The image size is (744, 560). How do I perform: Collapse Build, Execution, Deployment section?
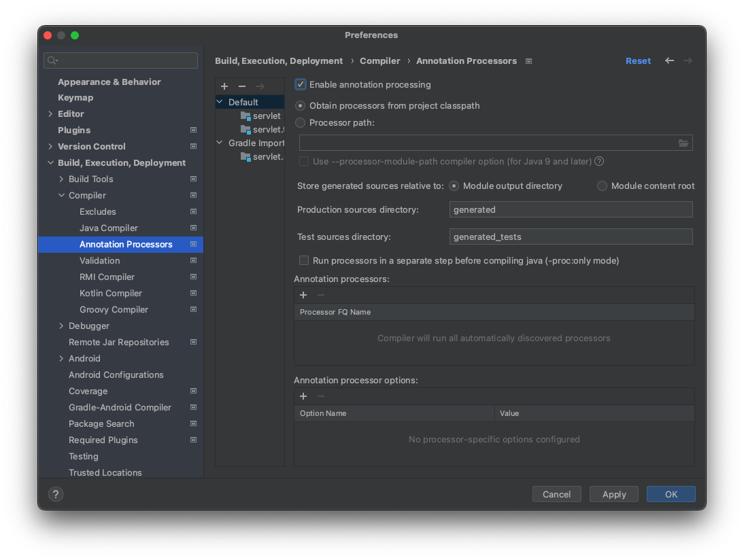coord(50,162)
